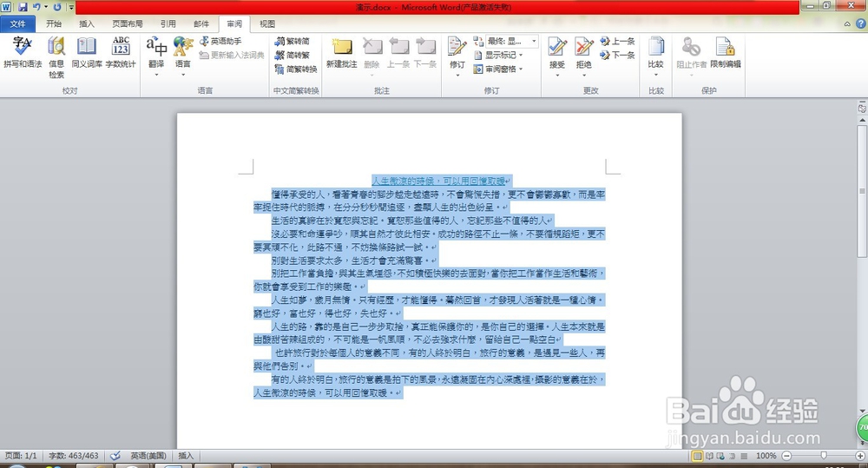Click 英语(美国) language in status bar
868x468 pixels.
tap(148, 455)
